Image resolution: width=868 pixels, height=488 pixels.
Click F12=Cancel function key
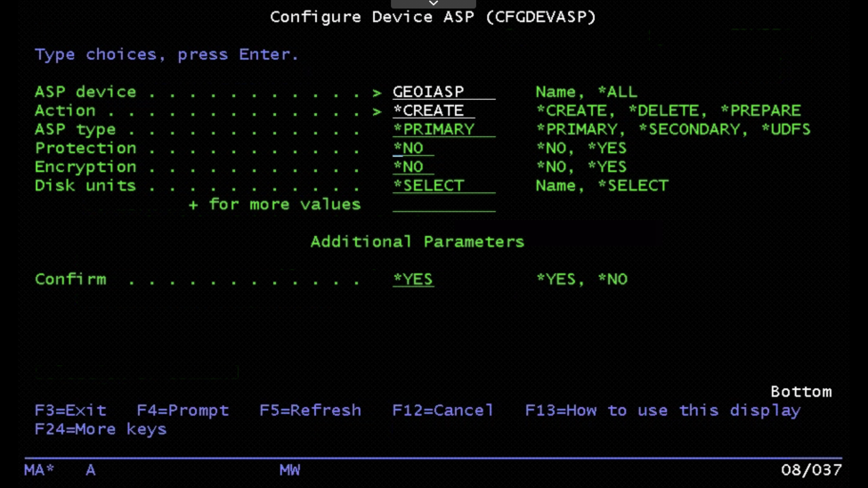(x=442, y=411)
